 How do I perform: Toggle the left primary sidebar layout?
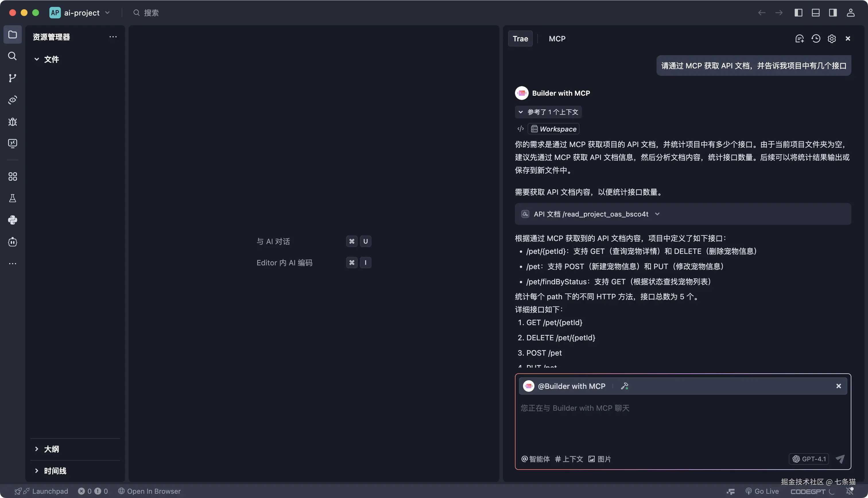coord(798,13)
